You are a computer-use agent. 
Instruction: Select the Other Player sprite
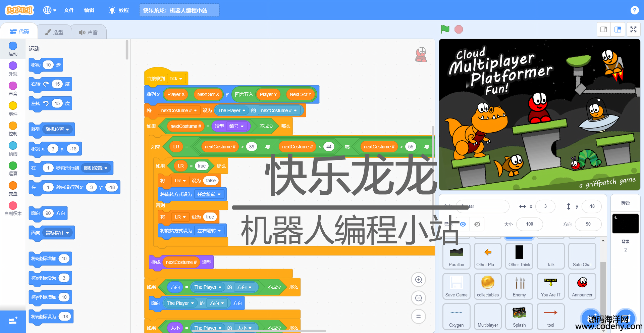tap(488, 256)
